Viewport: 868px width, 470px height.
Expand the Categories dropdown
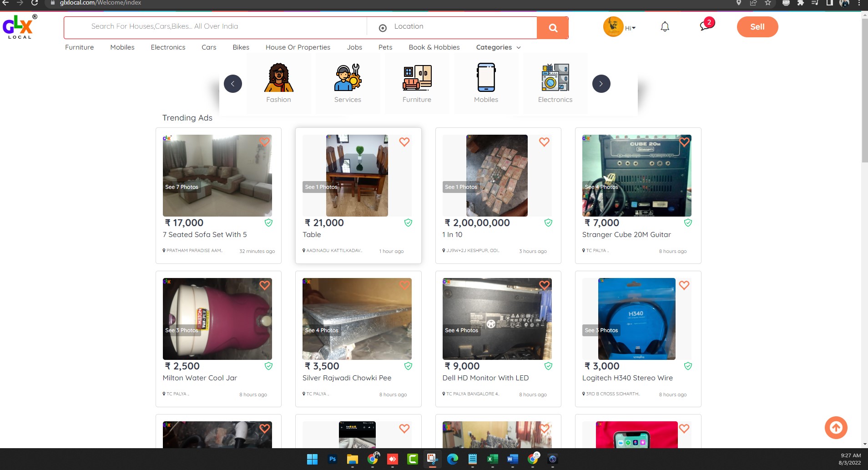click(498, 47)
